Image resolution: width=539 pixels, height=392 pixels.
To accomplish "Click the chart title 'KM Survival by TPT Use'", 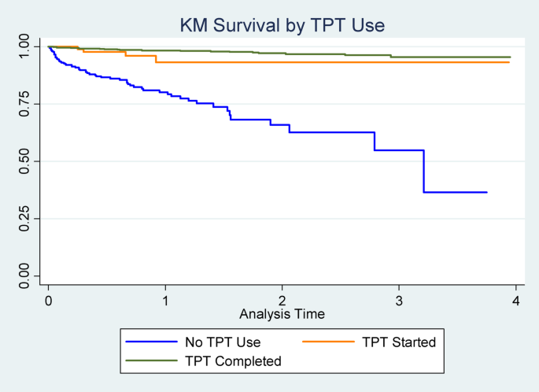I will (x=282, y=25).
